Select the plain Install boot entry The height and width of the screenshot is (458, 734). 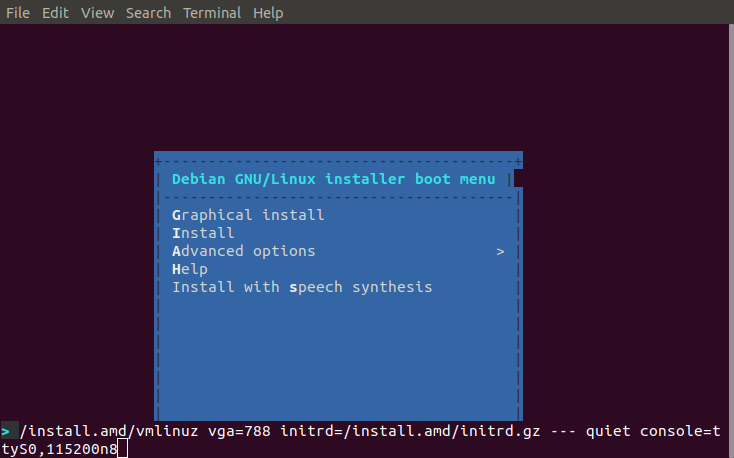tap(203, 233)
